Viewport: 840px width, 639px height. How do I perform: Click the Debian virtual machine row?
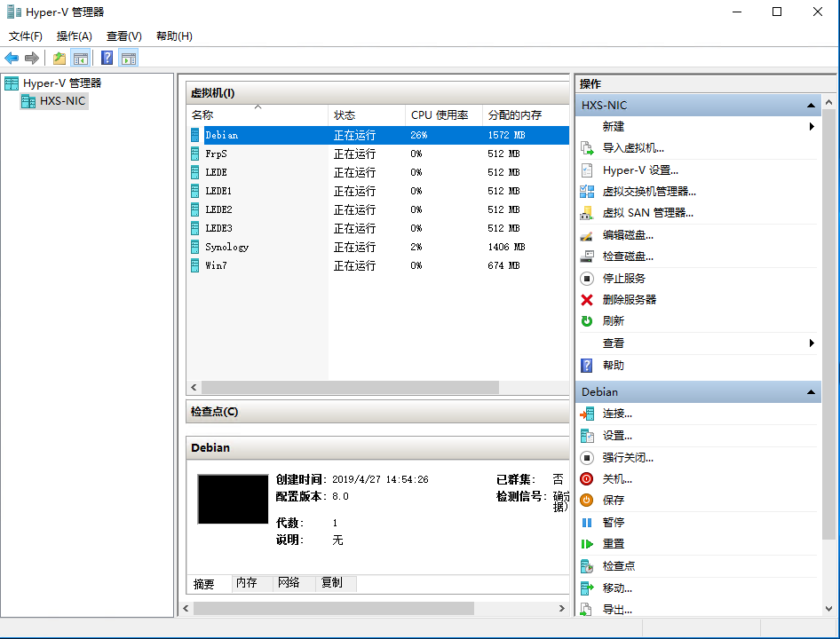pyautogui.click(x=377, y=135)
